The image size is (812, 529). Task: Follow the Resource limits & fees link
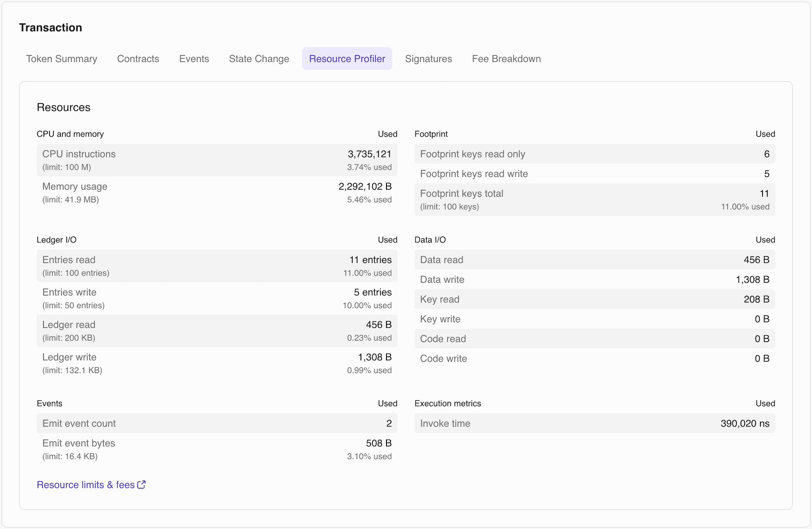[85, 484]
